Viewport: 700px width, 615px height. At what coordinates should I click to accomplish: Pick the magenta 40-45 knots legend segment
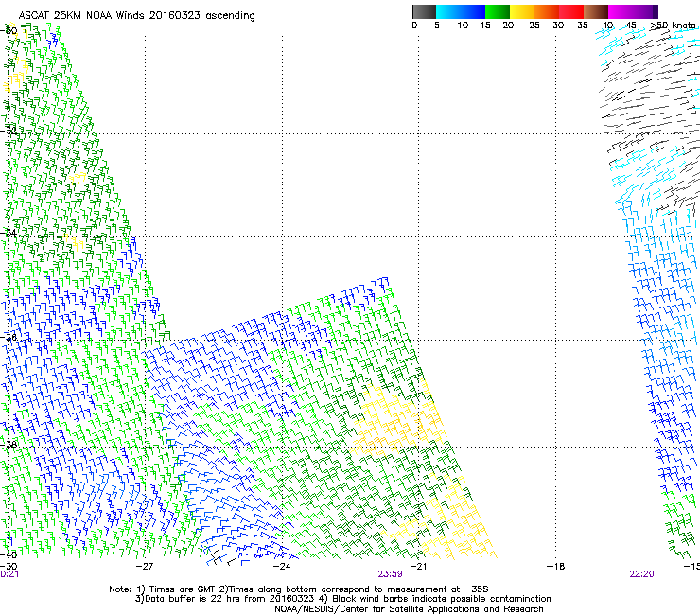point(621,11)
